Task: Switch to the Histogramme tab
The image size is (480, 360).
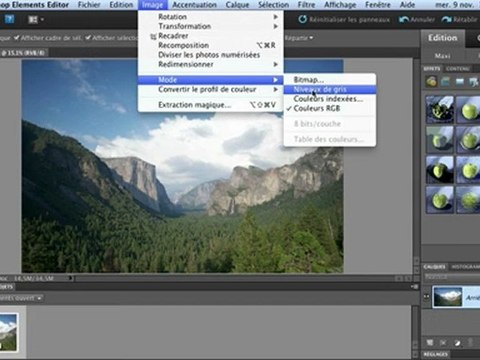Action: pyautogui.click(x=466, y=267)
